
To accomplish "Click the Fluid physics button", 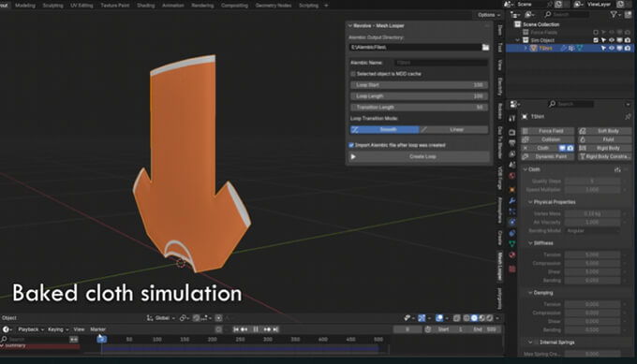I will coord(605,139).
